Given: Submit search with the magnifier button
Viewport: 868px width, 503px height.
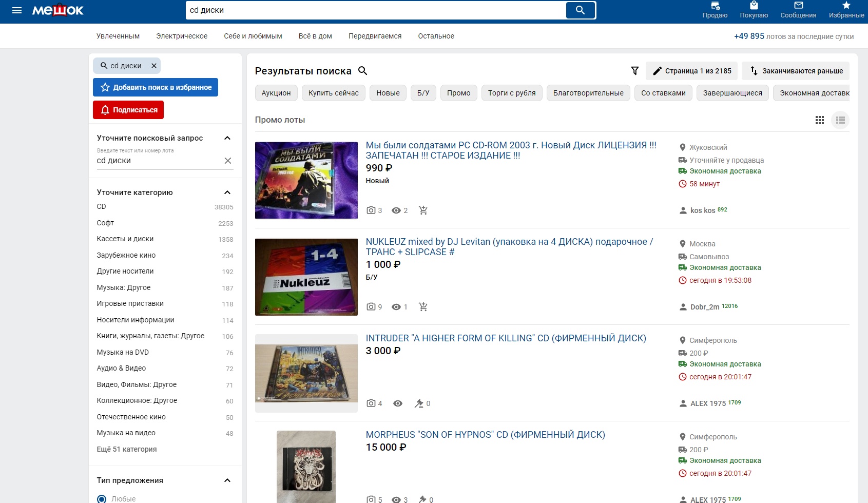Looking at the screenshot, I should click(x=580, y=10).
